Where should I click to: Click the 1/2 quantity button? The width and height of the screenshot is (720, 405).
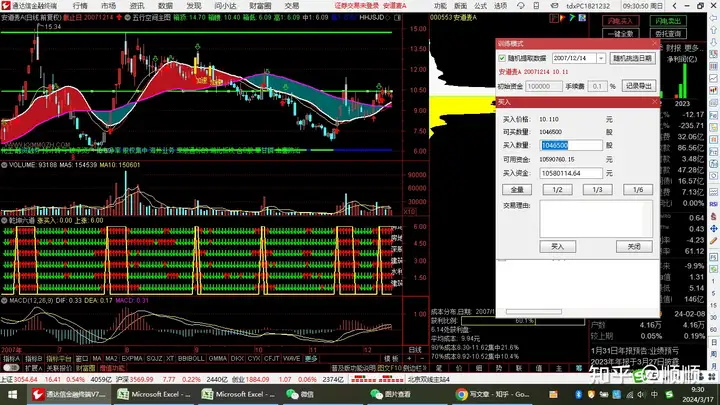557,190
